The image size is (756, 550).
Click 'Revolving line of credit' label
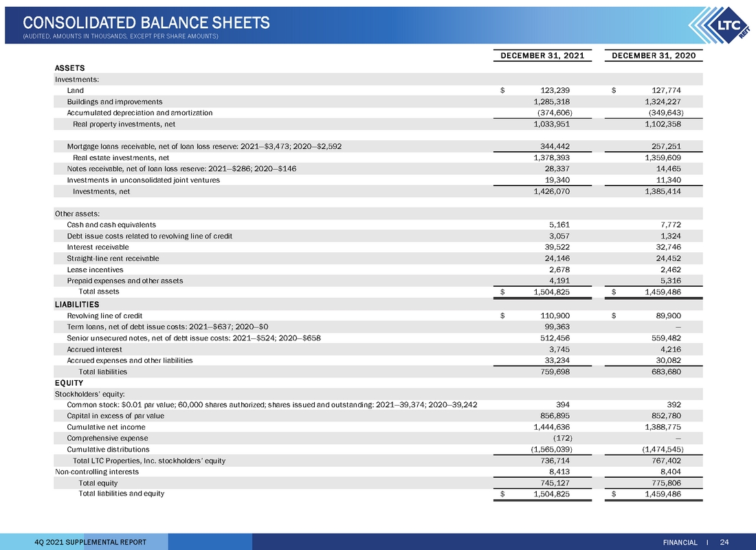[104, 316]
